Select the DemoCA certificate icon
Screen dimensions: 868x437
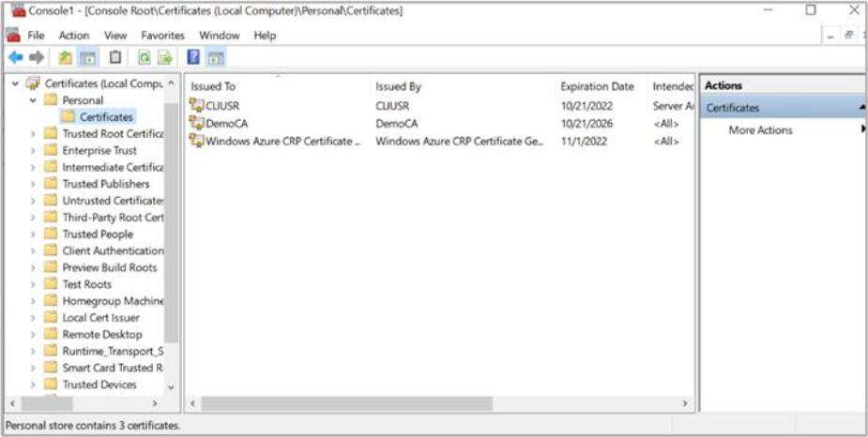[196, 124]
